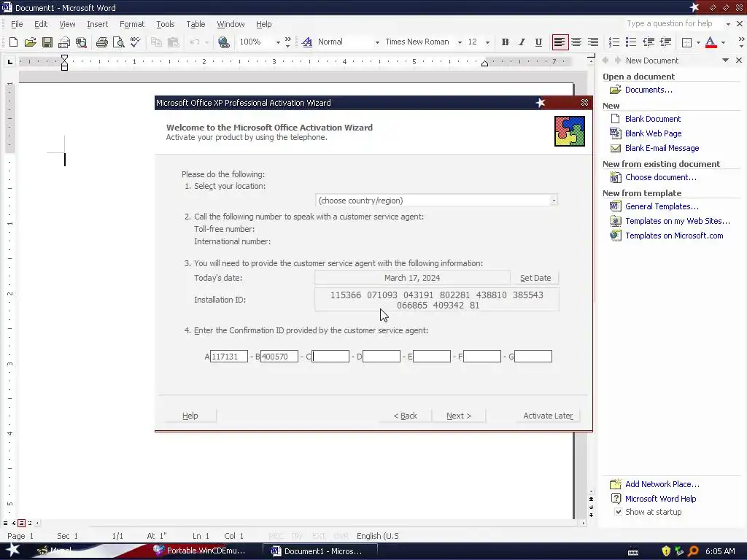
Task: Click Confirmation ID field G
Action: pos(533,356)
